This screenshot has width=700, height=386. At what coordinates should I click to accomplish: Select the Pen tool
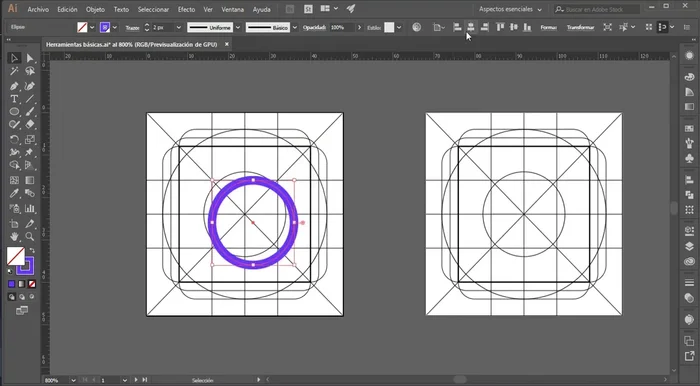pos(14,86)
